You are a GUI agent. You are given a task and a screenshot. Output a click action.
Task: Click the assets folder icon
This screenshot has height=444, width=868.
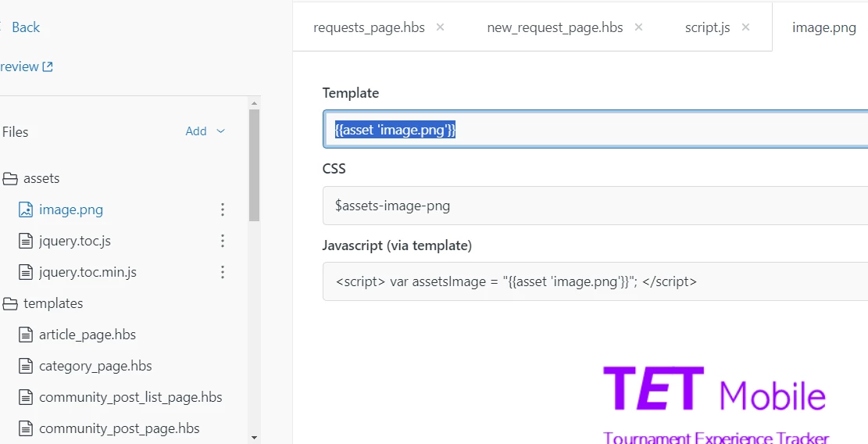click(10, 178)
